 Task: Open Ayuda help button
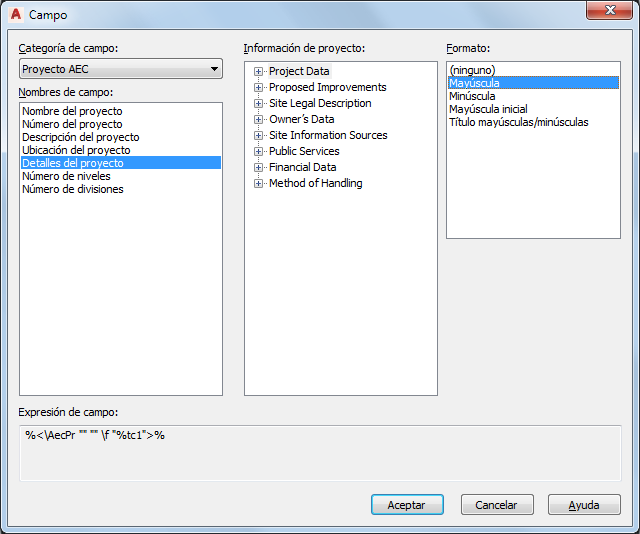(x=584, y=505)
